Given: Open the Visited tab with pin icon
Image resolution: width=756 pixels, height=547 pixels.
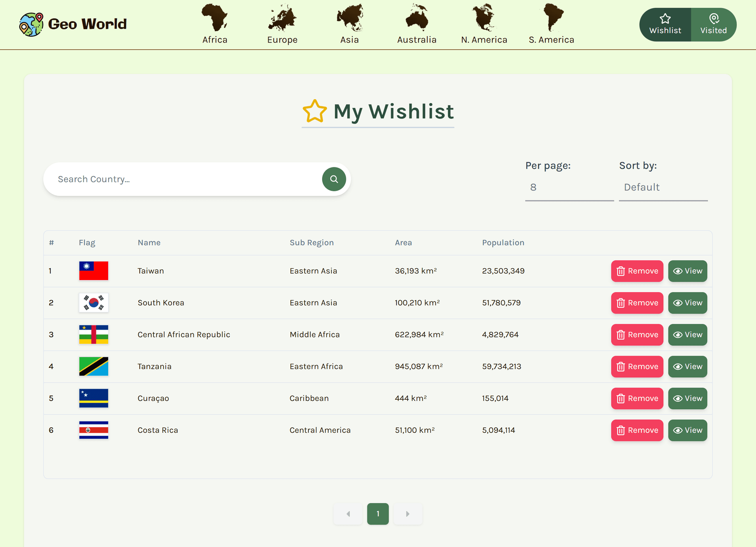Looking at the screenshot, I should point(713,24).
